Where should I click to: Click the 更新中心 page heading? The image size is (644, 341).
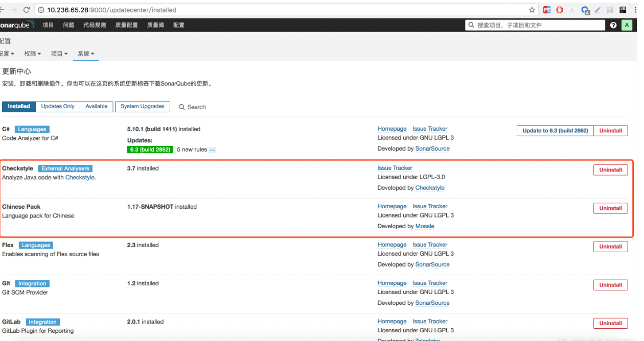tap(16, 71)
